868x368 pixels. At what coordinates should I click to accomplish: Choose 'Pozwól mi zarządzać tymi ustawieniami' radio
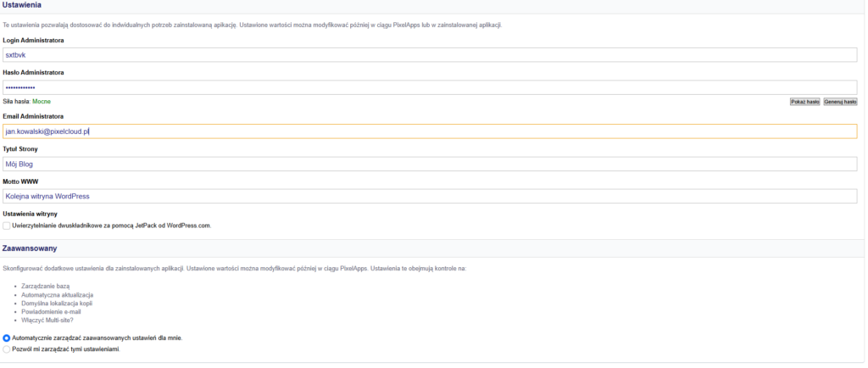pos(7,348)
